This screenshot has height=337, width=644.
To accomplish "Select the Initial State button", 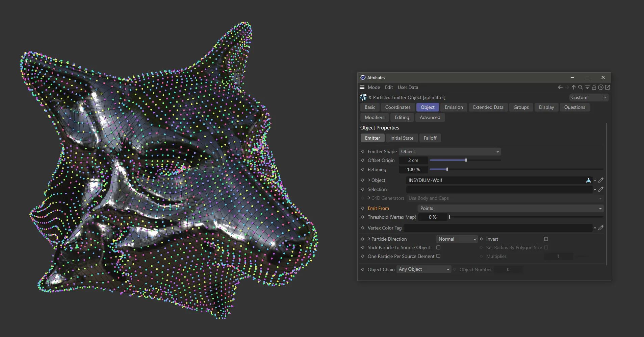I will [402, 138].
